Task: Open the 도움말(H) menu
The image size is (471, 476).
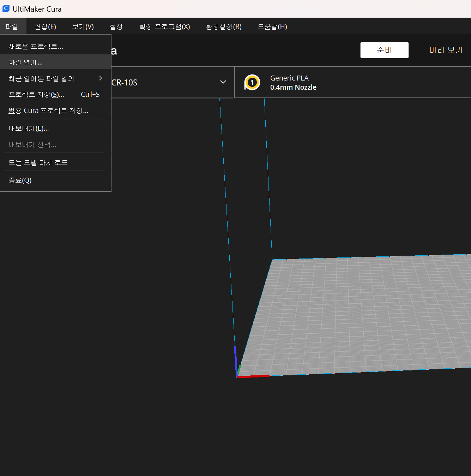Action: (x=272, y=26)
